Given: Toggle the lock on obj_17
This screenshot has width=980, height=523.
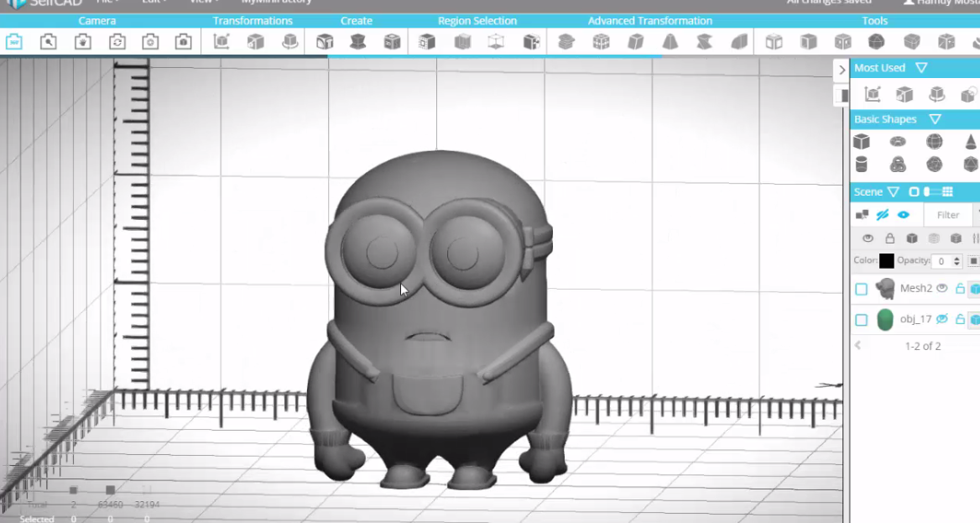Looking at the screenshot, I should pos(960,319).
